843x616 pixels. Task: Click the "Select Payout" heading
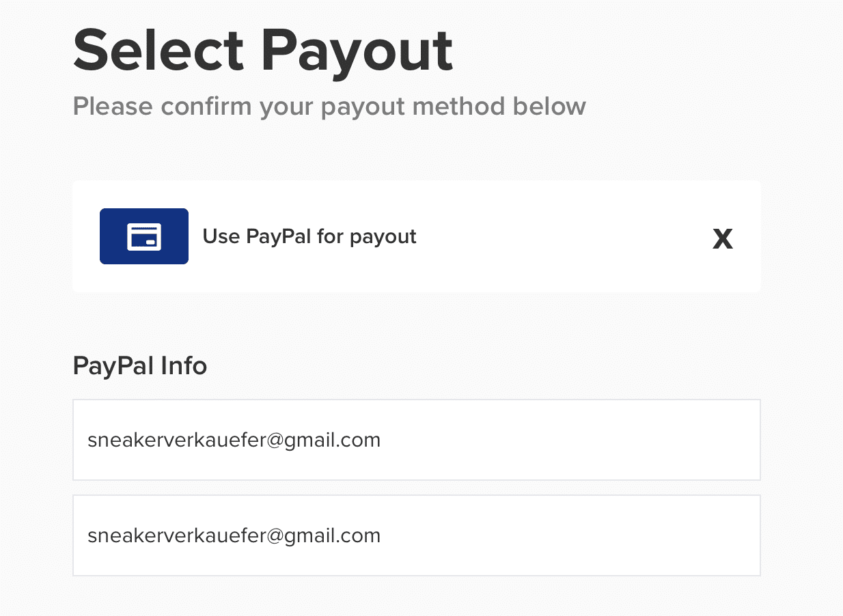point(263,52)
